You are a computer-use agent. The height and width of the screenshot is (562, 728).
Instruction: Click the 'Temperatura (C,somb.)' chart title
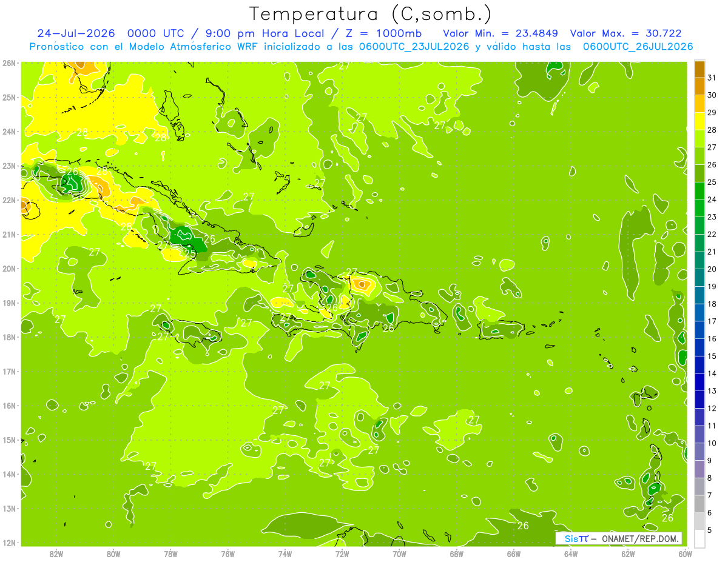click(x=371, y=14)
